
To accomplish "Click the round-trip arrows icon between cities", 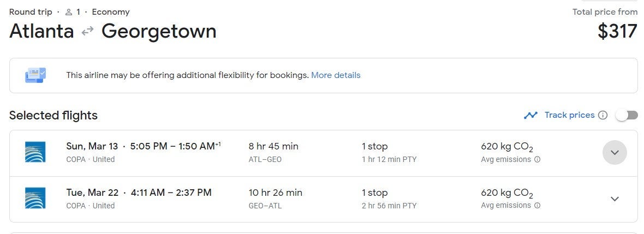I will pos(87,32).
